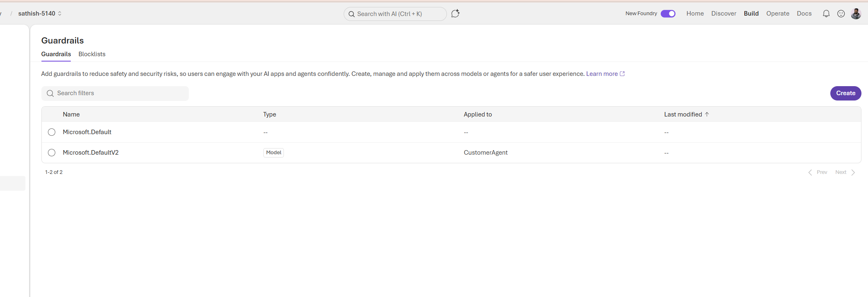Go to Next page of results
Viewport: 868px width, 297px height.
coord(845,172)
